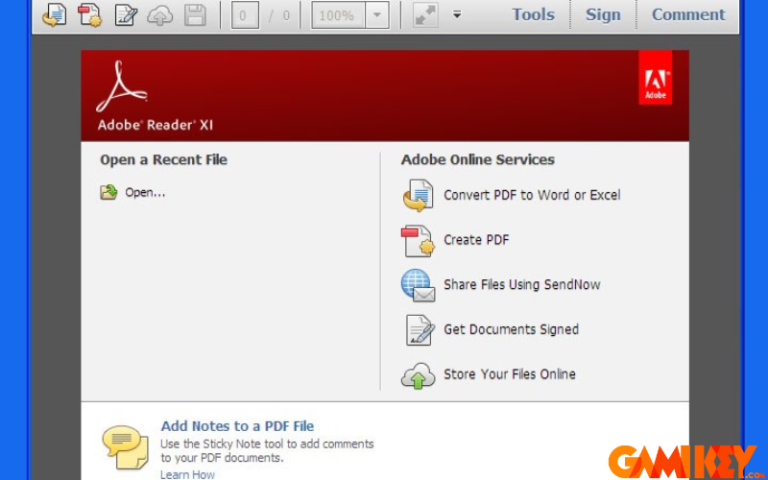Click the 100% zoom level field

coord(338,16)
